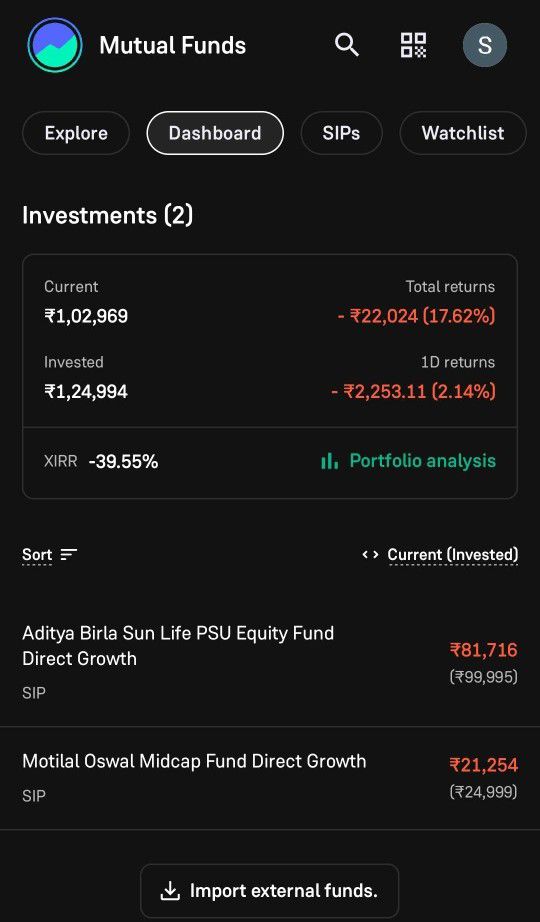Tap the QR code scanner icon
The image size is (540, 922).
click(x=413, y=45)
